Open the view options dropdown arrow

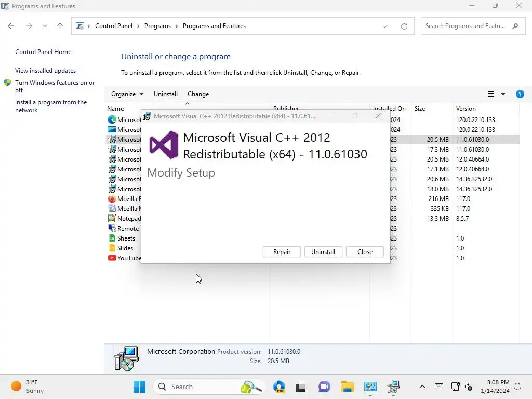(x=503, y=94)
